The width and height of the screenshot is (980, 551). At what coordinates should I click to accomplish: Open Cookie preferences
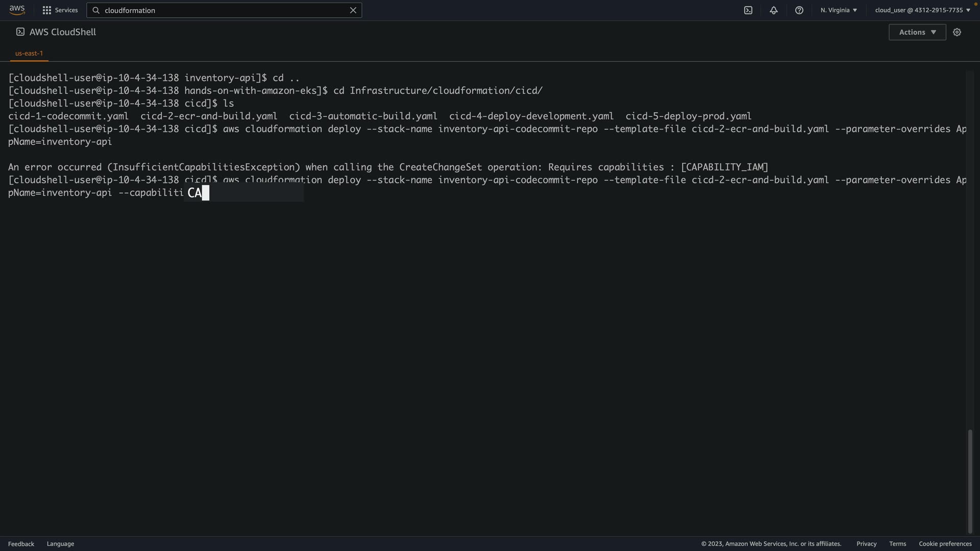(x=945, y=544)
